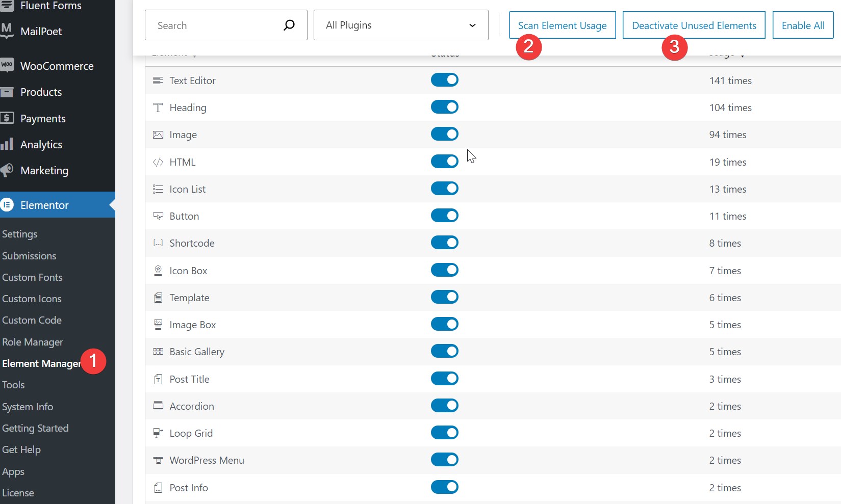Sort by Usage column arrow
841x504 pixels.
[x=742, y=55]
